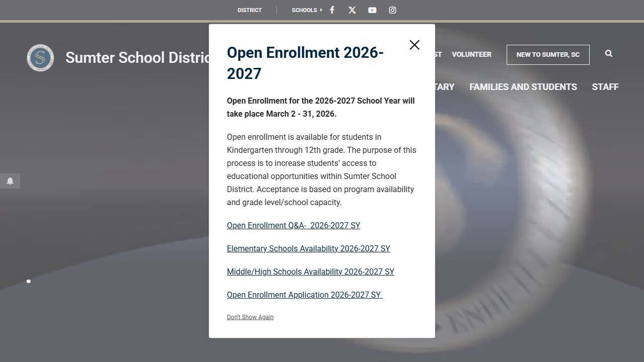
Task: Open the X (Twitter) social icon
Action: click(352, 10)
